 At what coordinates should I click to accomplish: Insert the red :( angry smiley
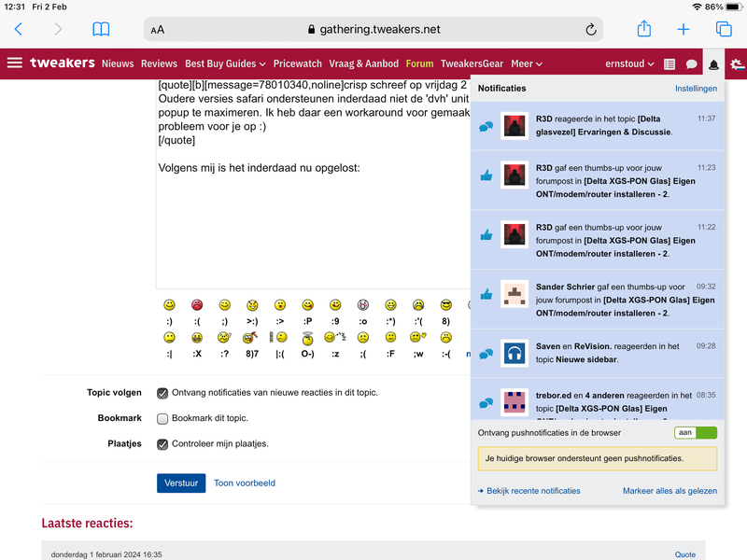pos(197,305)
